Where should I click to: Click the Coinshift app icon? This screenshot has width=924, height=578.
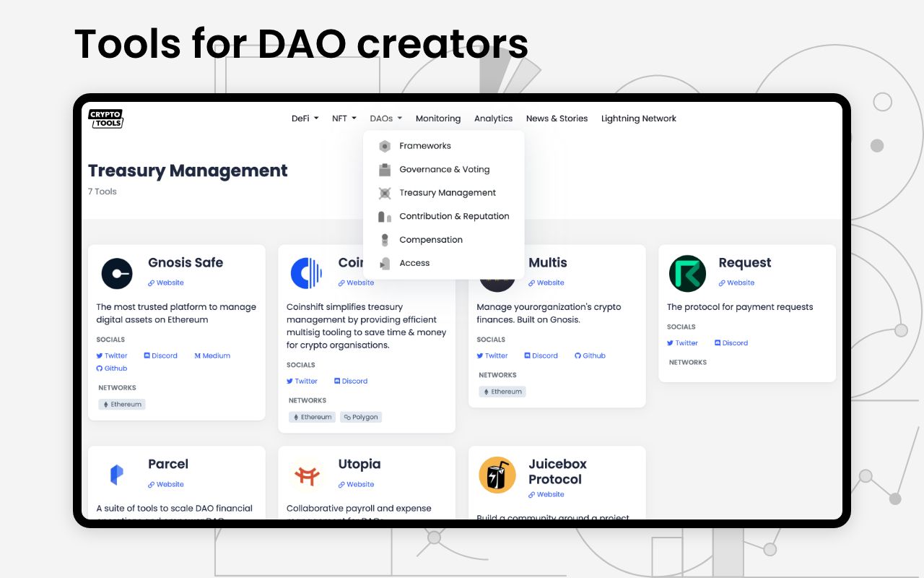pos(307,273)
